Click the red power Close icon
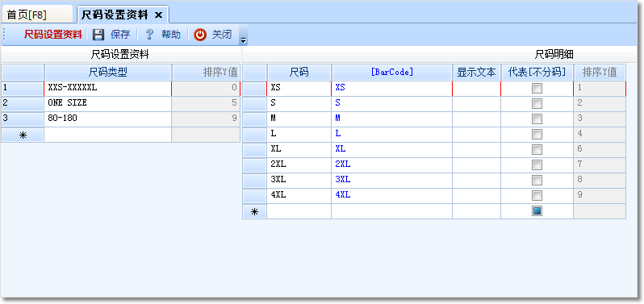 (x=200, y=35)
